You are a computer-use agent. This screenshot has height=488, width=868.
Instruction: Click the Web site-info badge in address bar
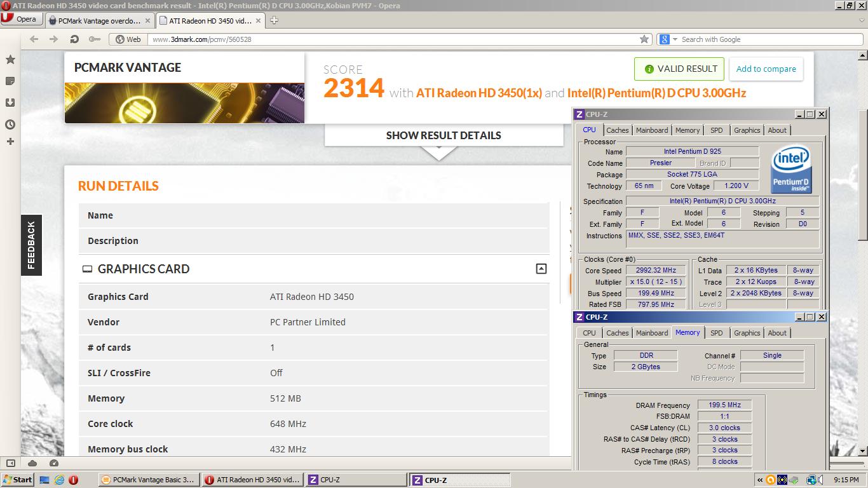point(128,39)
